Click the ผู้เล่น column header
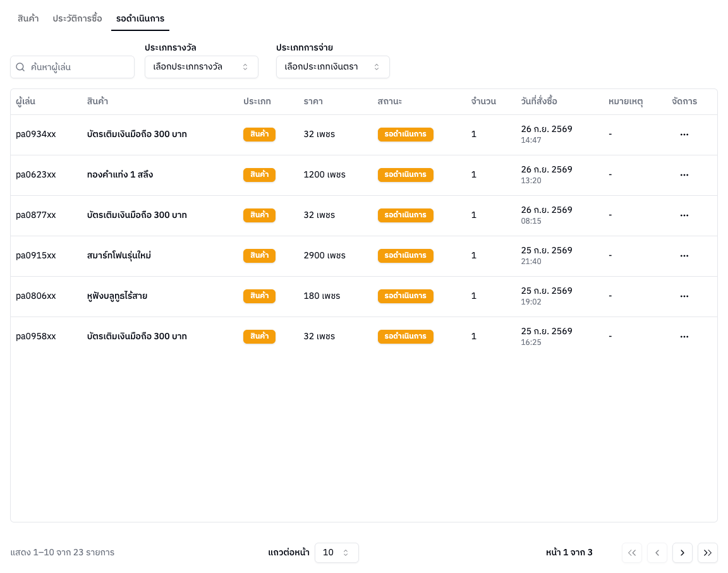 25,101
